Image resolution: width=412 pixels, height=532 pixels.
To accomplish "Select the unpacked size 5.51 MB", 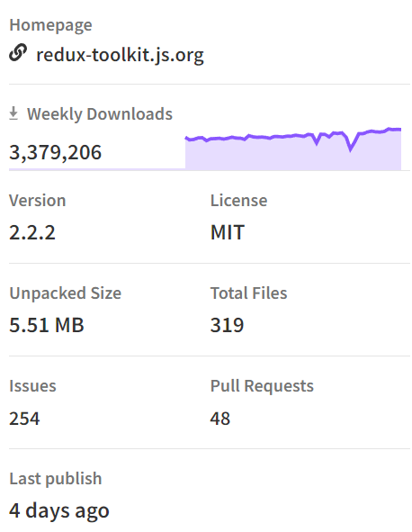I will pyautogui.click(x=47, y=325).
